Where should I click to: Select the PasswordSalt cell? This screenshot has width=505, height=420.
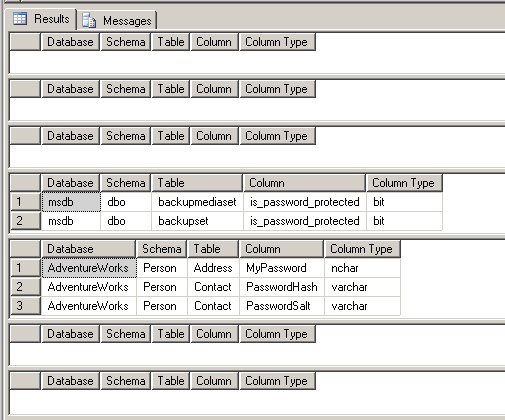tap(282, 306)
